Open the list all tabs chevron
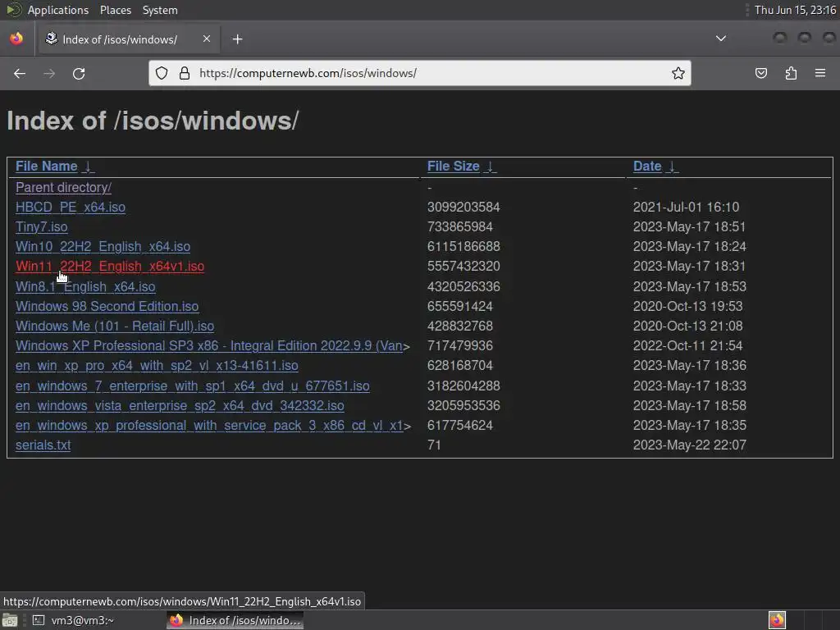The height and width of the screenshot is (630, 840). point(721,39)
